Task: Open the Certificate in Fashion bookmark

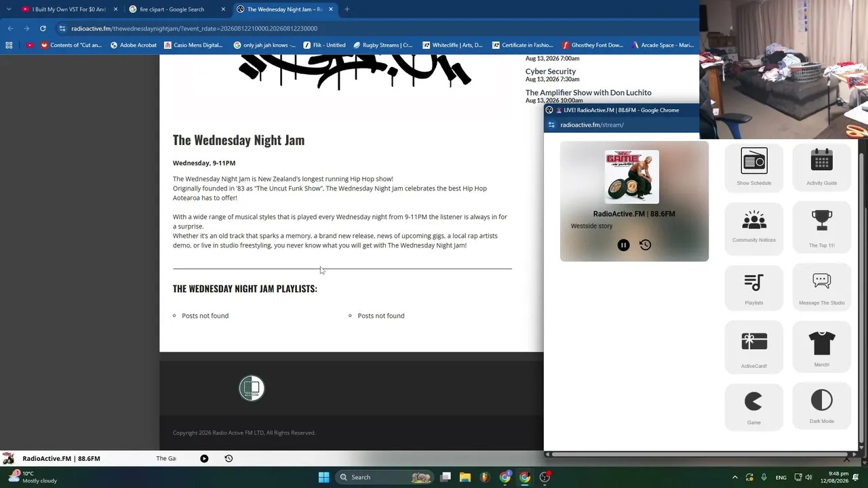Action: pos(522,45)
